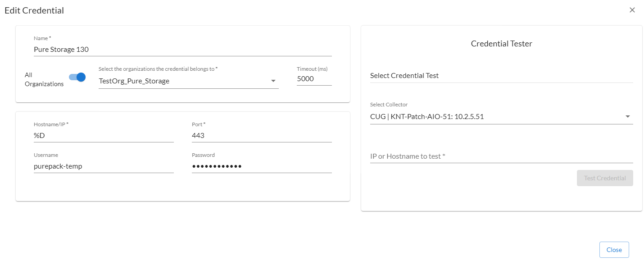This screenshot has width=644, height=261.
Task: Click the Port field showing 443
Action: pos(262,135)
